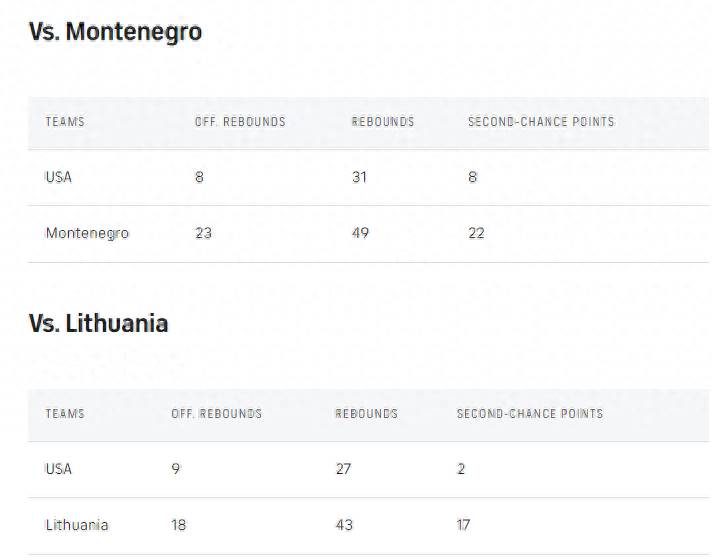Select Montenegro's 23 offensive rebounds value

pyautogui.click(x=203, y=233)
